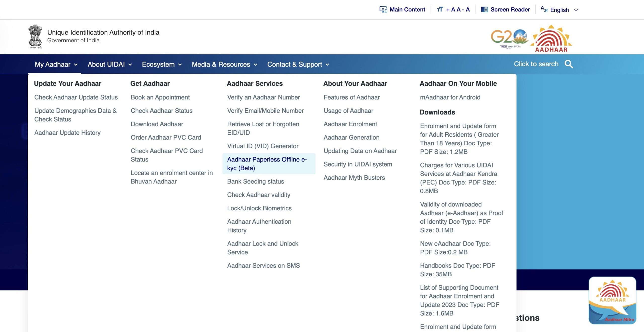Select Book an Appointment
Viewport: 644px width, 332px height.
[160, 97]
